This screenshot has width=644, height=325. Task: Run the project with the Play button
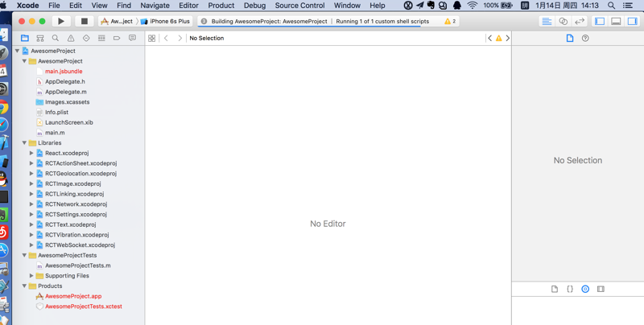[61, 22]
